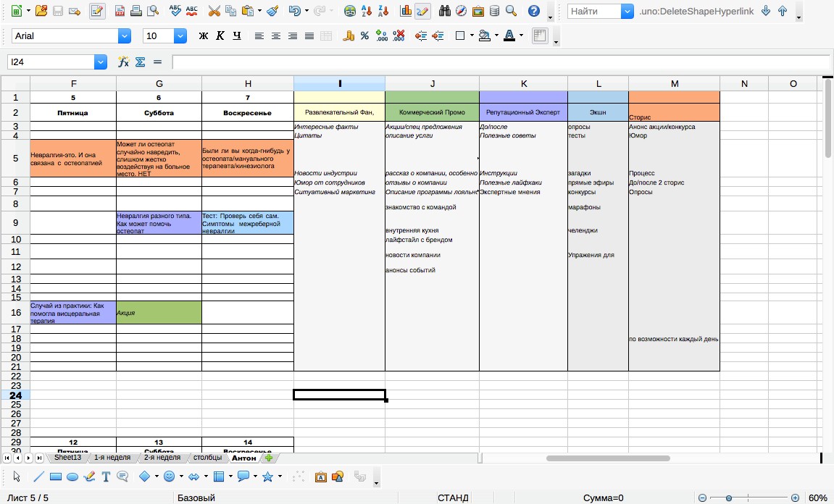Add a decimal place
This screenshot has width=834, height=504.
(381, 35)
